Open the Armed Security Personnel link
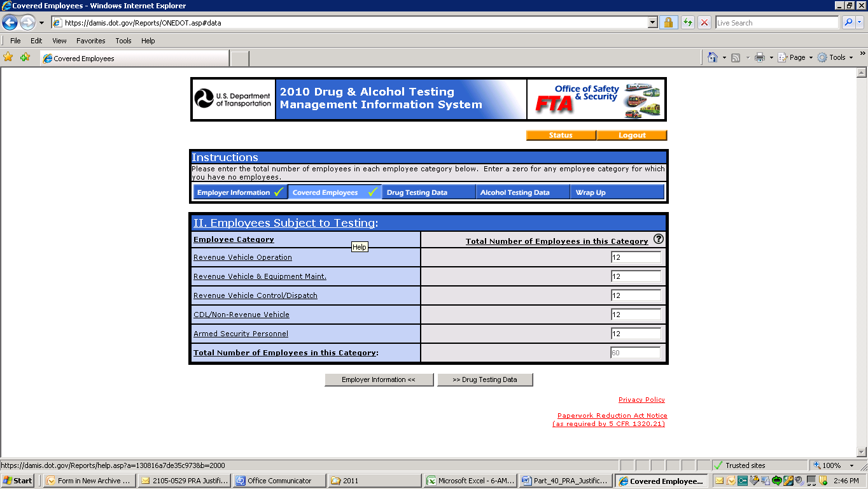The width and height of the screenshot is (868, 489). [241, 334]
